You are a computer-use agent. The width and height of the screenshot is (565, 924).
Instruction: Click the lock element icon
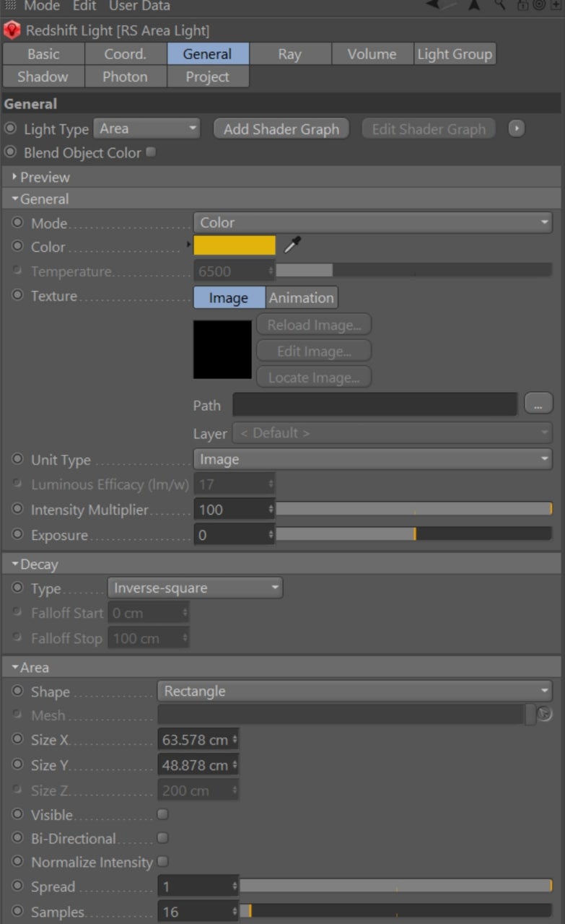click(x=522, y=5)
